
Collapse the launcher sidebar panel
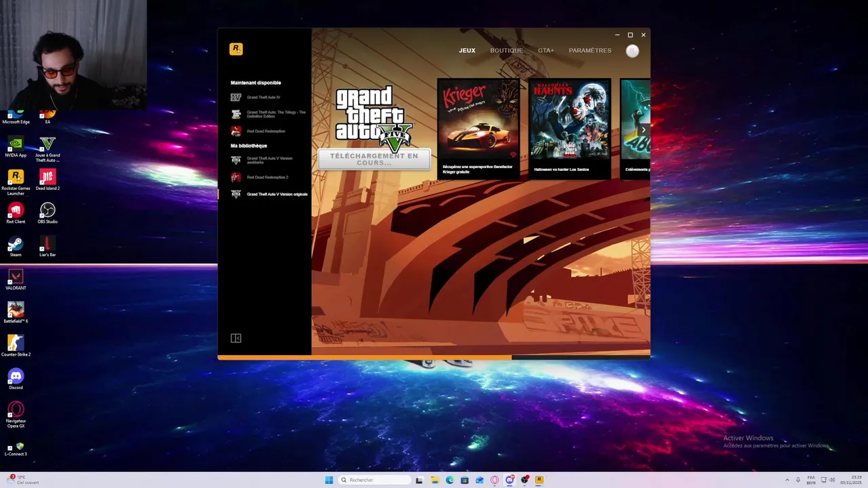point(236,338)
